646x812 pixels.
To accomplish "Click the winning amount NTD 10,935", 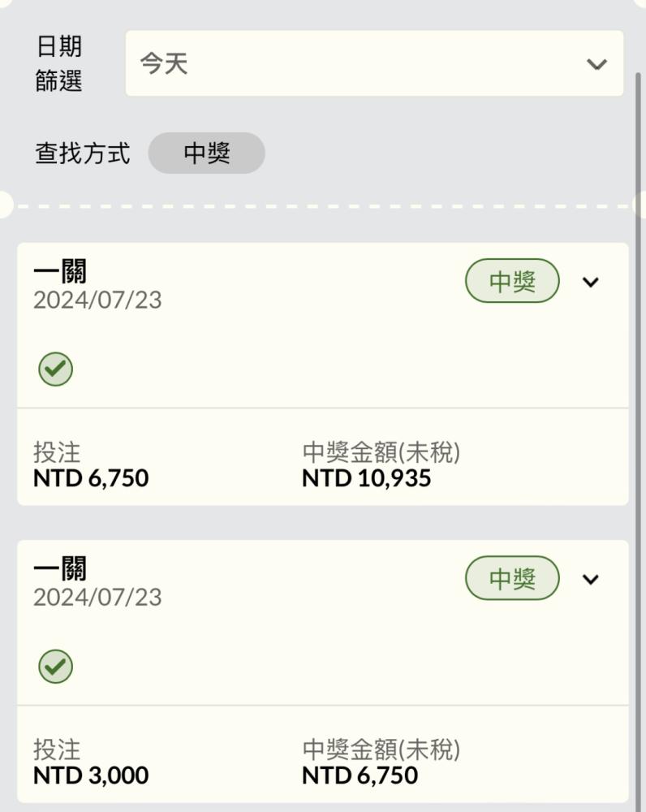I will coord(366,478).
